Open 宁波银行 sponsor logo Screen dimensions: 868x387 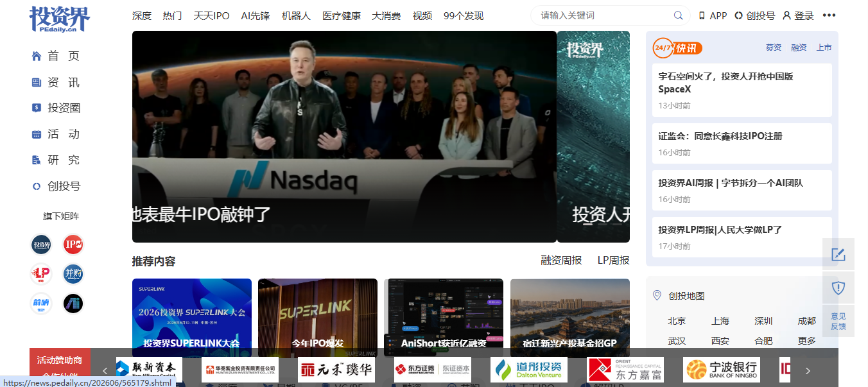[x=722, y=370]
